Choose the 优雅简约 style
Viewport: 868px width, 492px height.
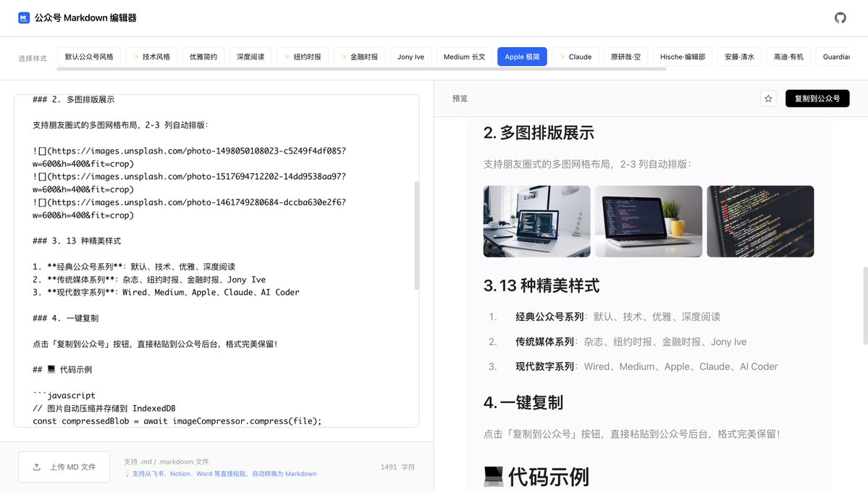[203, 57]
